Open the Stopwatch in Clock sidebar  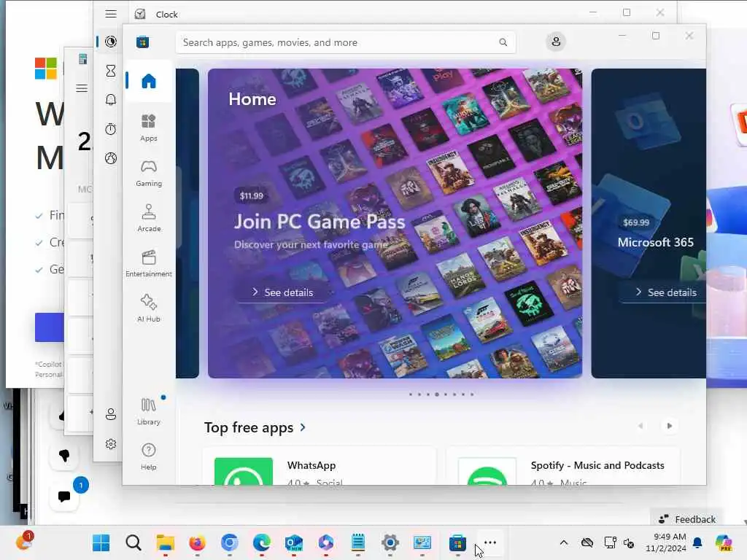click(x=111, y=129)
